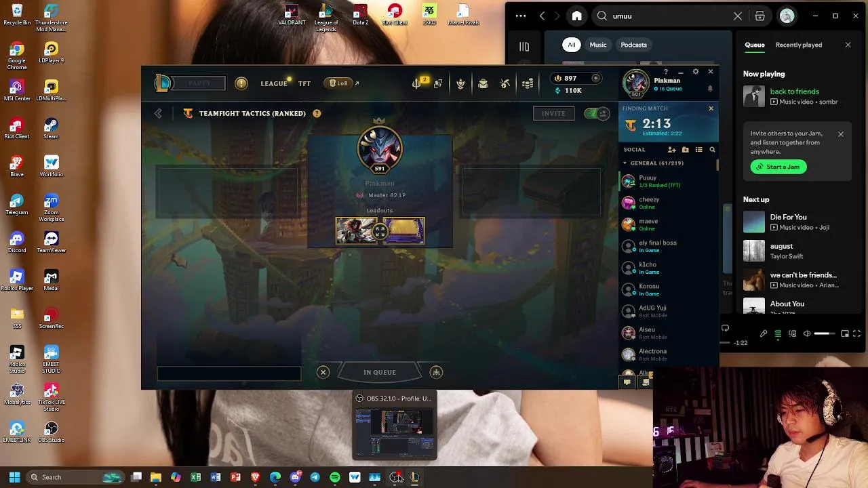
Task: Open the Store coins icon
Action: point(528,83)
